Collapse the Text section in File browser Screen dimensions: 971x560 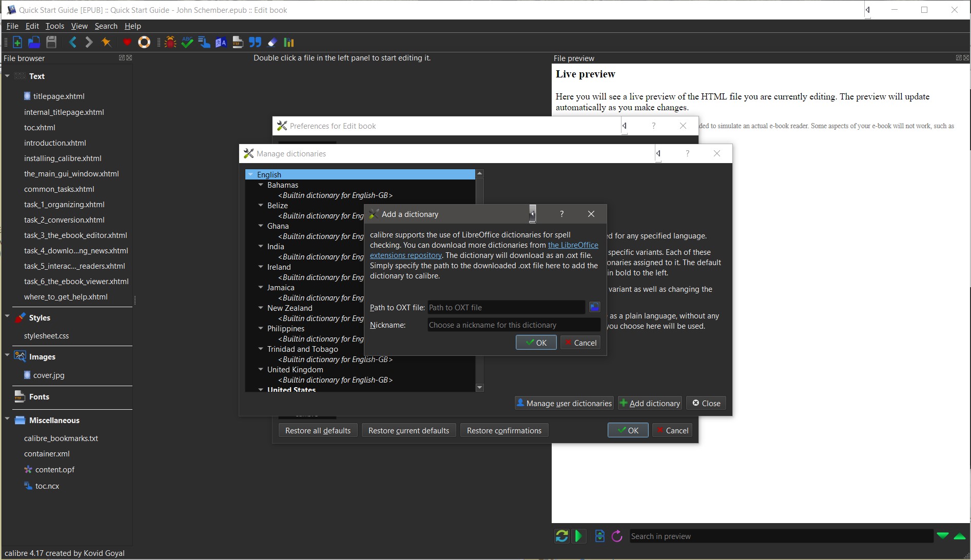pos(7,76)
